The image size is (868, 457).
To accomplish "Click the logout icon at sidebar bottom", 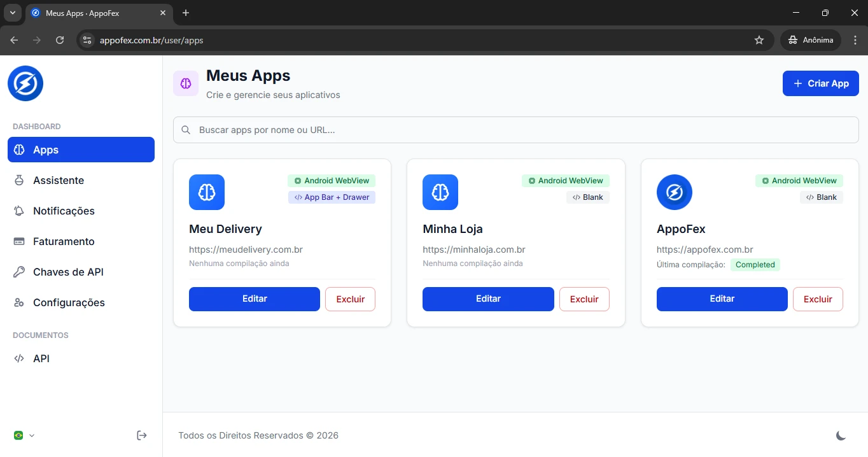I will 142,435.
